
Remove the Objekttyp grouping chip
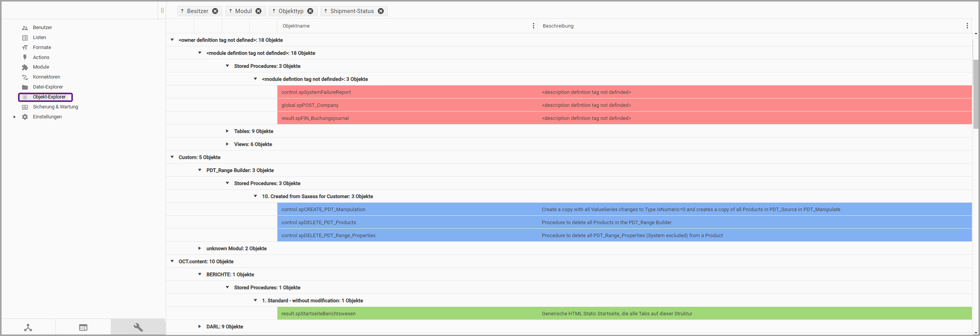click(x=310, y=11)
